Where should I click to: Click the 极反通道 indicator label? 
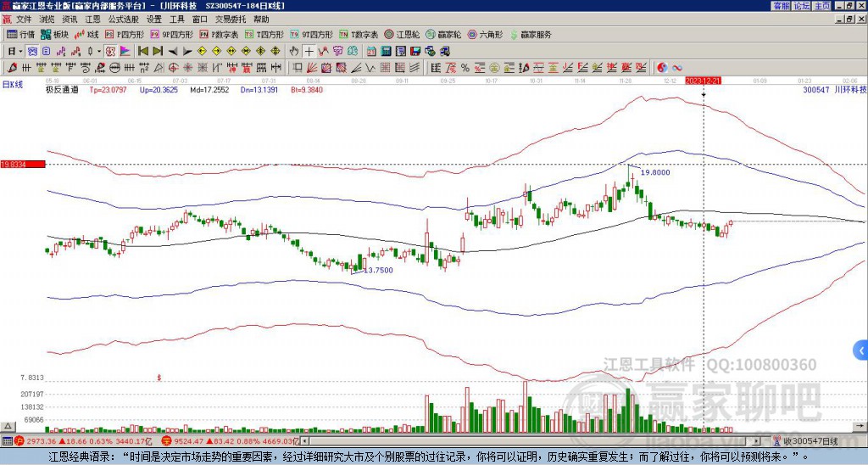61,89
